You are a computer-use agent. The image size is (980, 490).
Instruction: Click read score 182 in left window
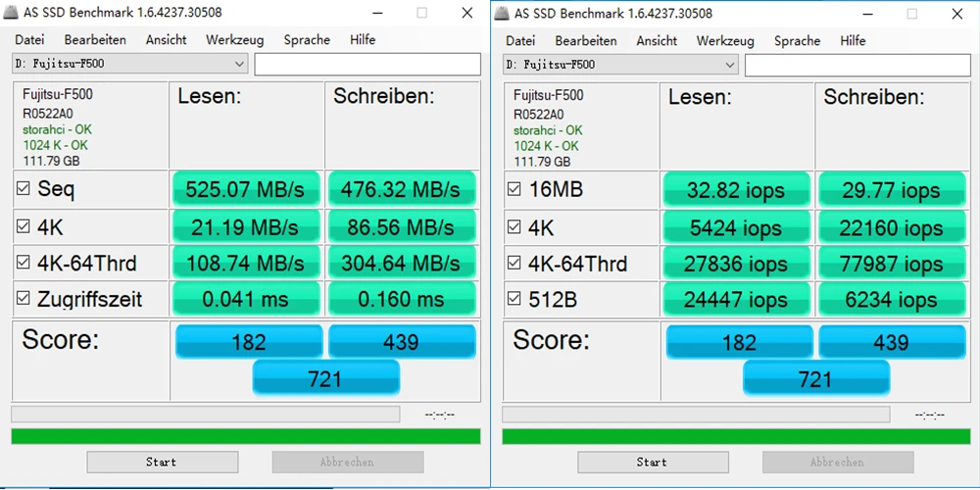[x=249, y=341]
